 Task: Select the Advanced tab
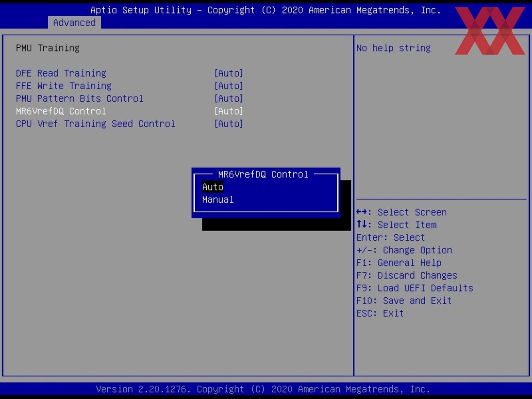click(x=74, y=23)
